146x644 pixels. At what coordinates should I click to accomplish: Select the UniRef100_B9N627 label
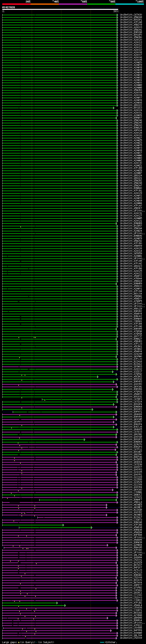[131, 339]
